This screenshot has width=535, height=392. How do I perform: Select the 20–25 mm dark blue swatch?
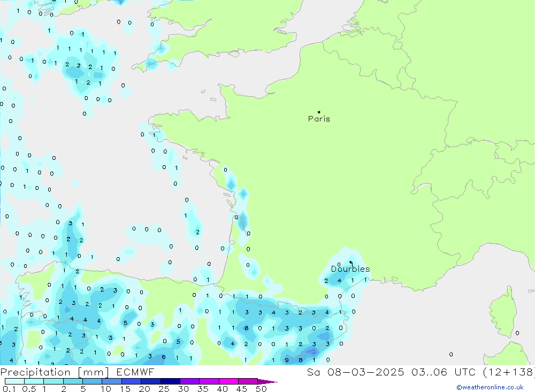click(x=151, y=381)
